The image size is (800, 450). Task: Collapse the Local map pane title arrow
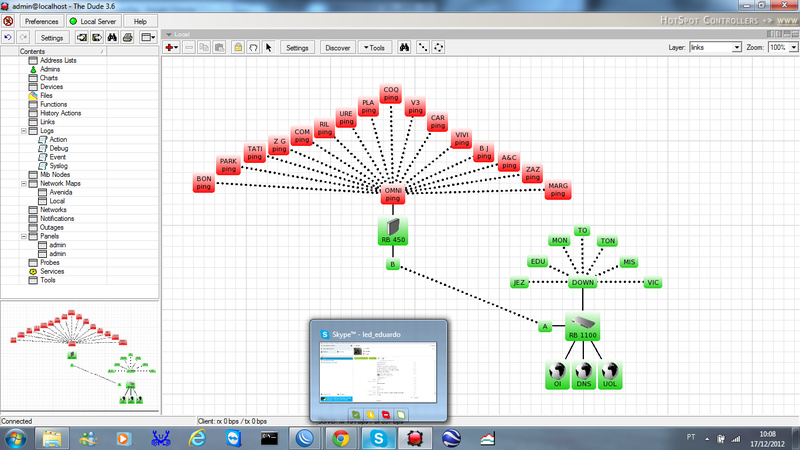169,34
